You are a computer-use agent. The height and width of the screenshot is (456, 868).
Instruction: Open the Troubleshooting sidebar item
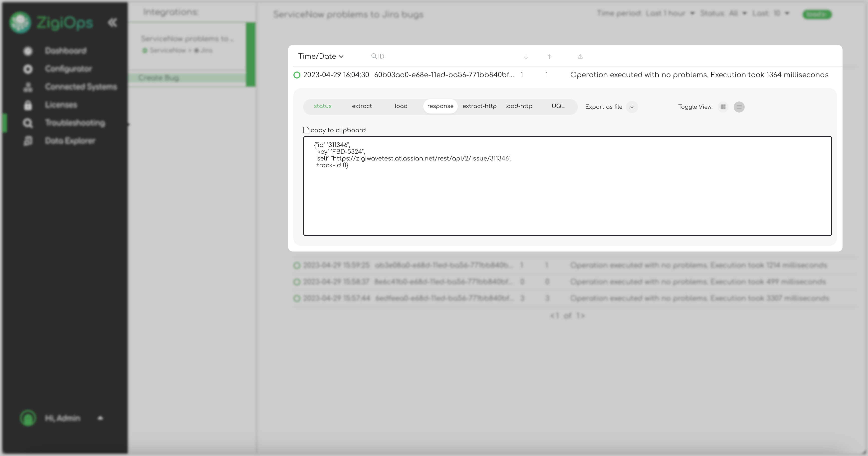75,123
